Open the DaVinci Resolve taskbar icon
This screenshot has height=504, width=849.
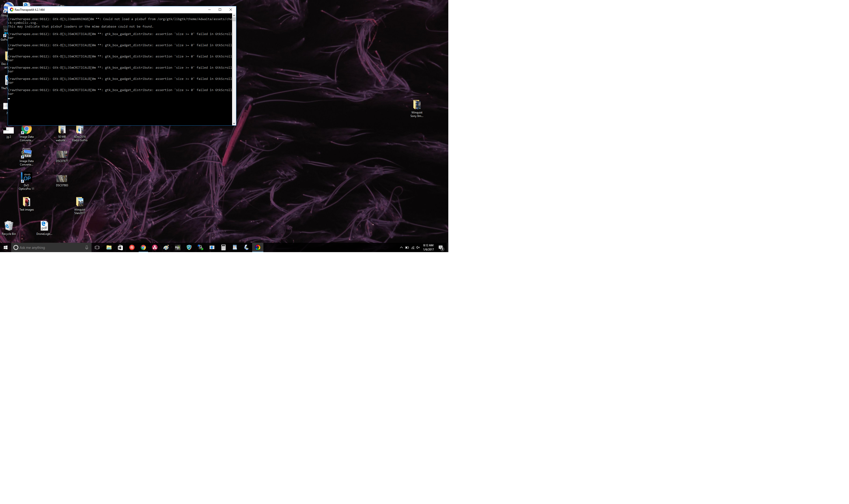pyautogui.click(x=155, y=248)
